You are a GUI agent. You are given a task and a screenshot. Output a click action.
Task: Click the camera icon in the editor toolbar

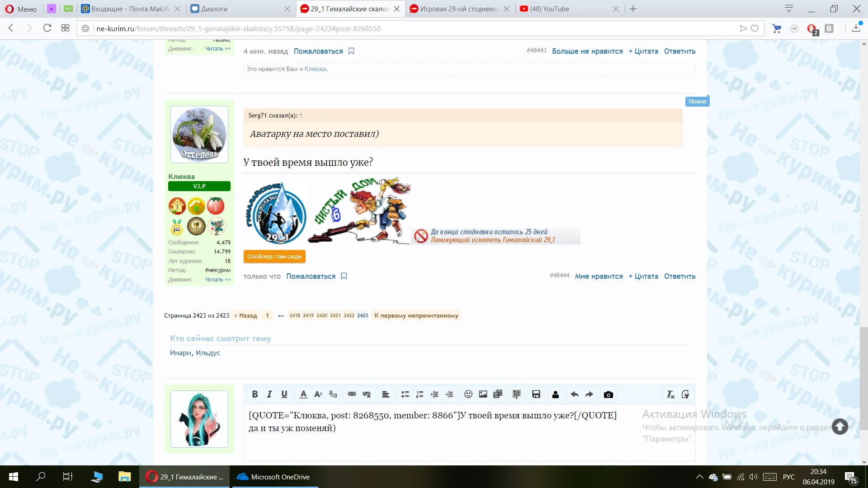[x=609, y=394]
